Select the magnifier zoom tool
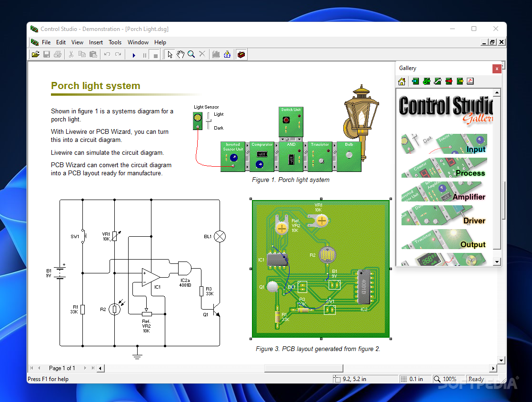Viewport: 532px width, 402px height. click(191, 54)
